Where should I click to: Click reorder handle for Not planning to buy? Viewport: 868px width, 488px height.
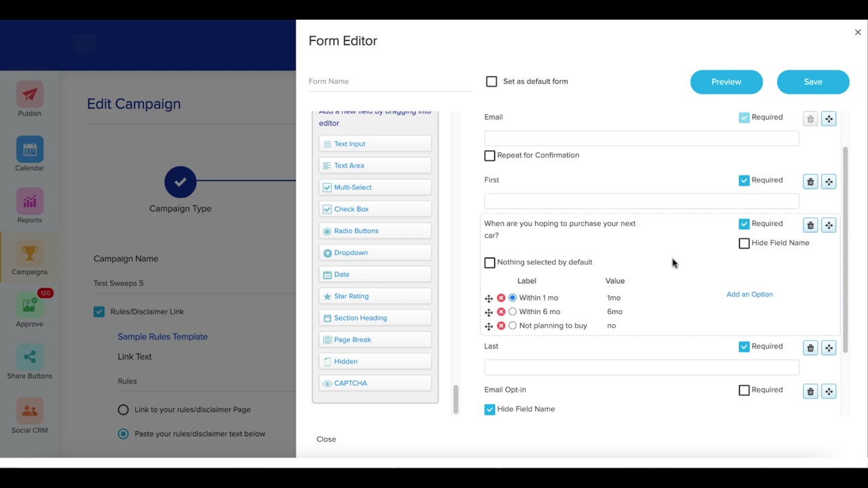point(489,326)
